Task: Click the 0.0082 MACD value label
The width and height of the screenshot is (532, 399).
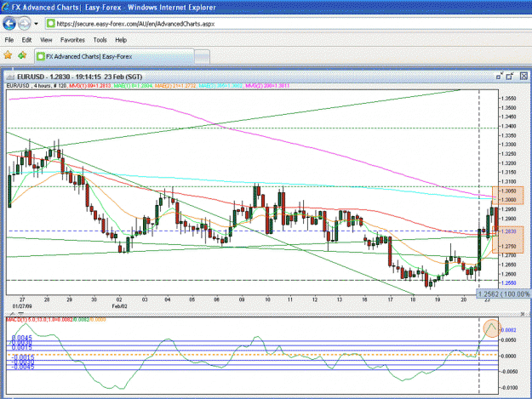Action: (509, 330)
